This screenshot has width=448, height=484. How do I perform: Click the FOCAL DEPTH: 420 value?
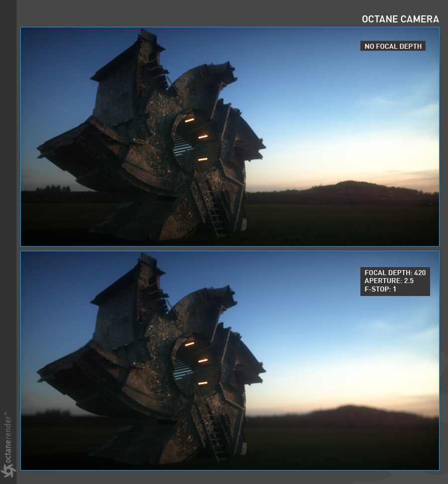click(395, 273)
